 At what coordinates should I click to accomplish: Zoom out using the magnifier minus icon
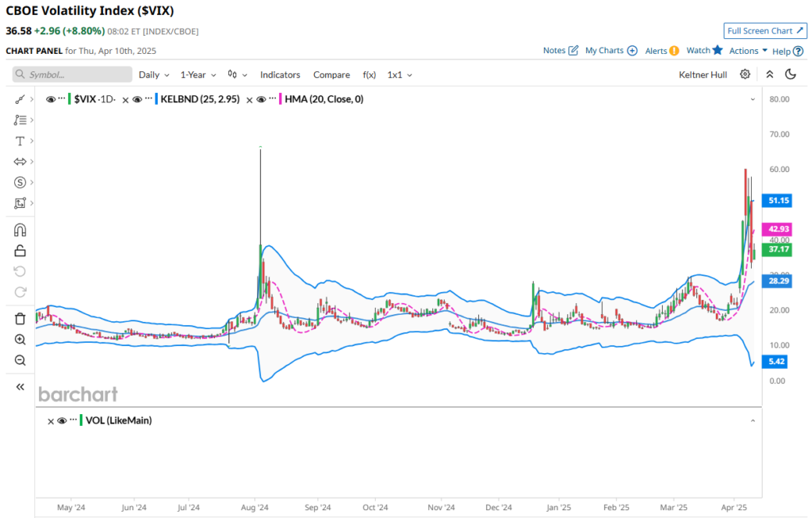click(x=20, y=360)
